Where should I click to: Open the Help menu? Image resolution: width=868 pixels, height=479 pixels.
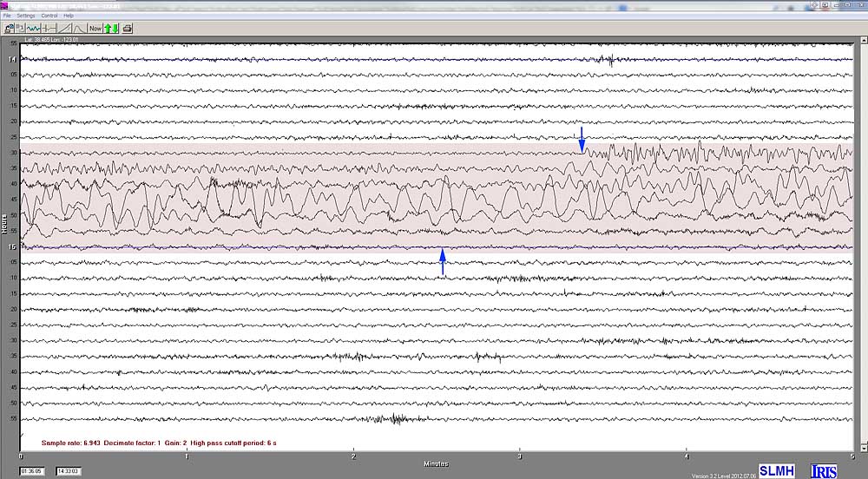pos(69,16)
